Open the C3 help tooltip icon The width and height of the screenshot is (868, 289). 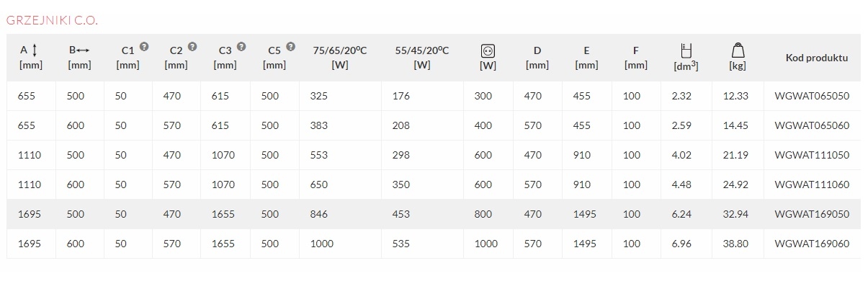[x=241, y=47]
